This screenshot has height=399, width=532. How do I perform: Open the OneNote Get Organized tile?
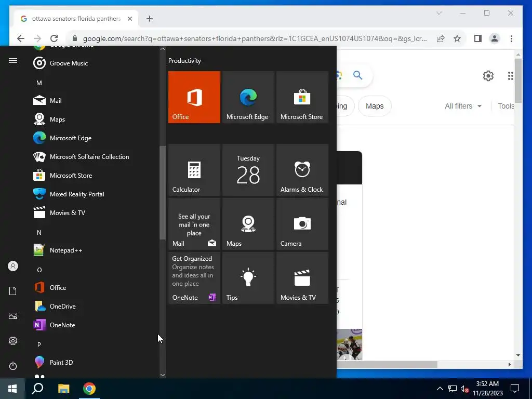click(x=194, y=278)
